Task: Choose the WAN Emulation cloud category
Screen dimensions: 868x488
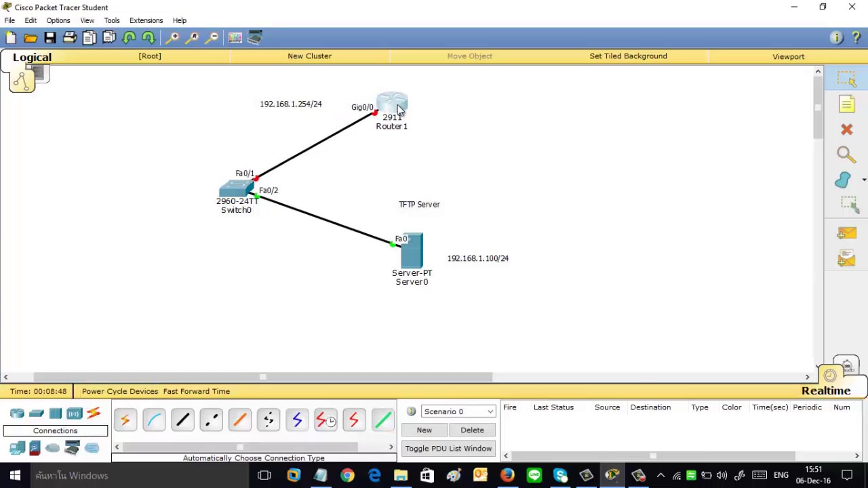Action: pos(53,447)
